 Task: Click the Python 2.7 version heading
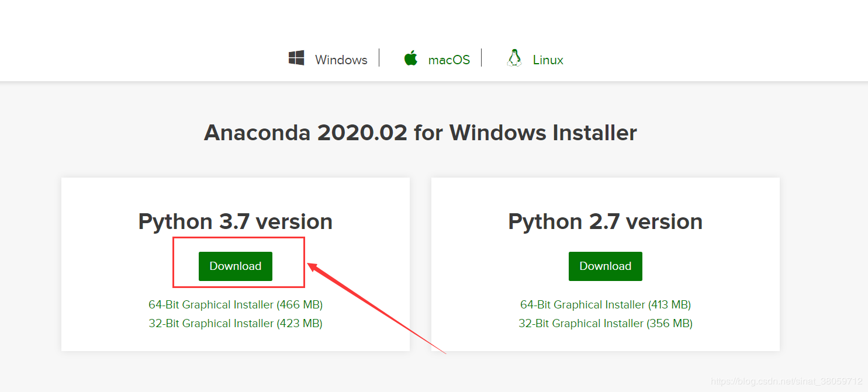(605, 222)
